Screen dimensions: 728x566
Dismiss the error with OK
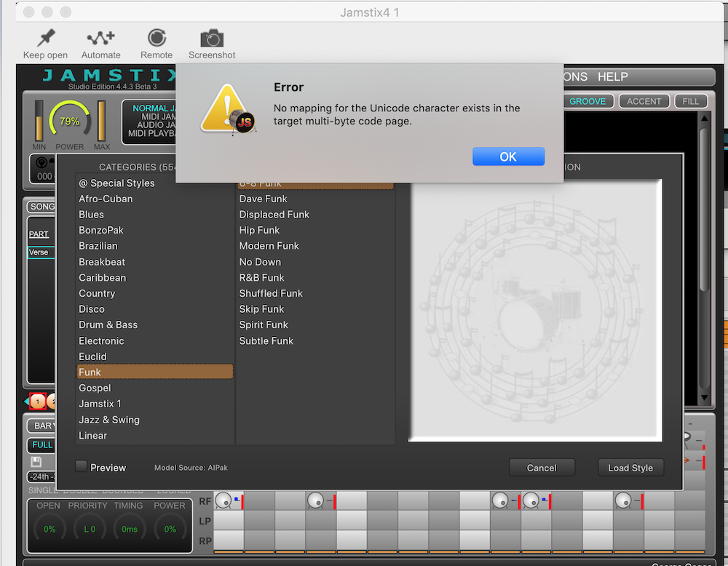508,156
